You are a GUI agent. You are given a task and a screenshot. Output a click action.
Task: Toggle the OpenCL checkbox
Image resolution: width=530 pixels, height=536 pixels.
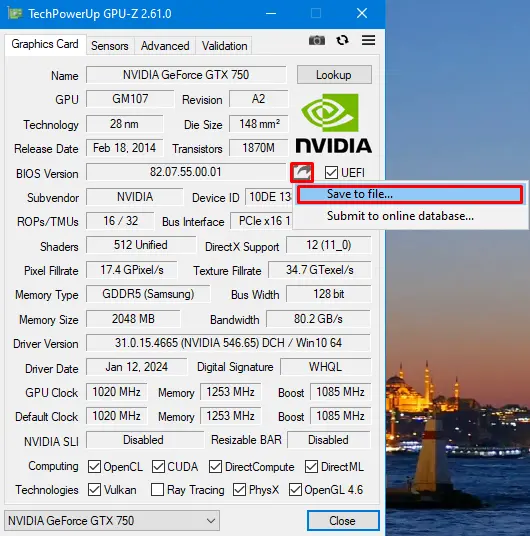point(94,466)
